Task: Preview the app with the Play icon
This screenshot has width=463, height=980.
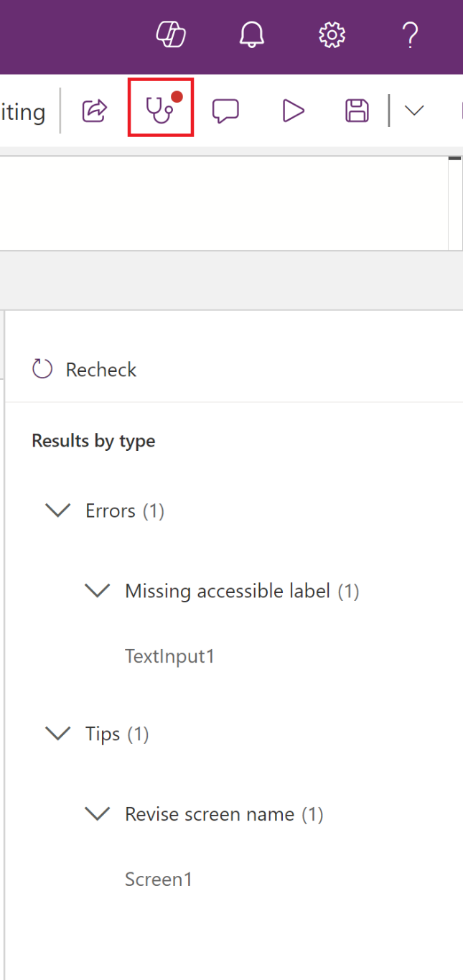Action: (x=292, y=109)
